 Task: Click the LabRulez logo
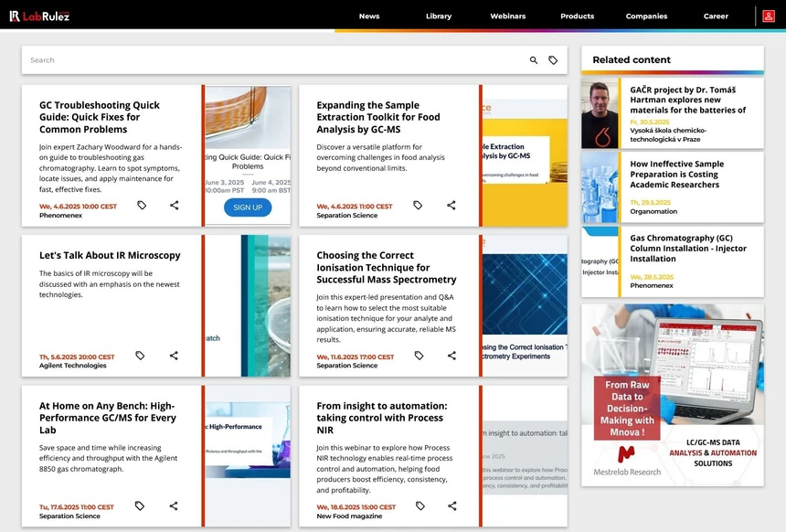[39, 16]
